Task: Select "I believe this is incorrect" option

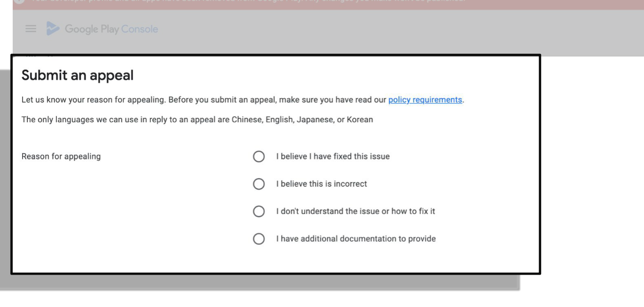Action: point(259,184)
